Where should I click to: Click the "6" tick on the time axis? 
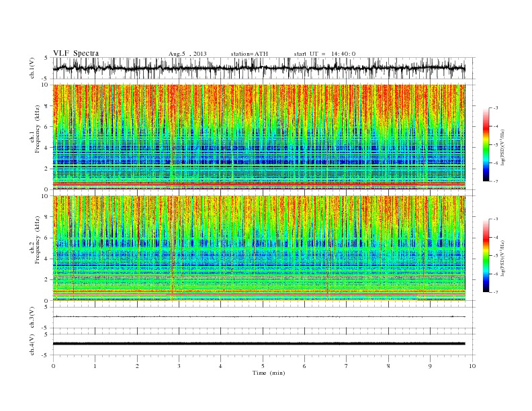click(304, 366)
